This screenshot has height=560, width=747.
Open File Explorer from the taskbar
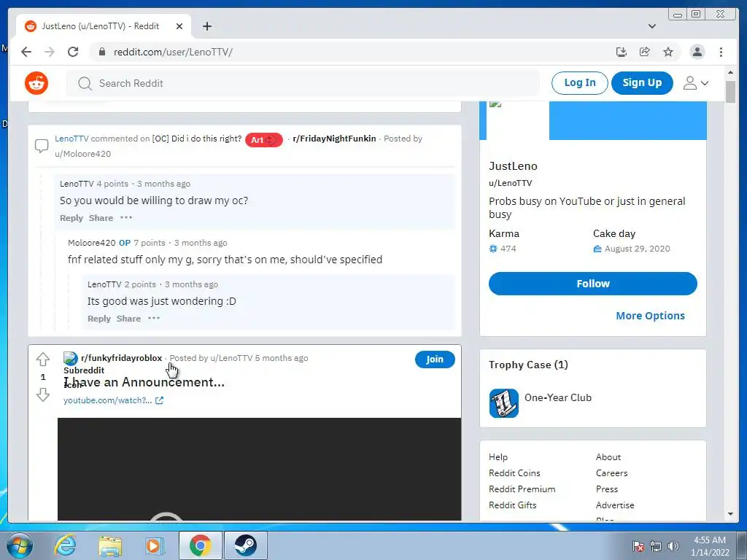(x=110, y=545)
